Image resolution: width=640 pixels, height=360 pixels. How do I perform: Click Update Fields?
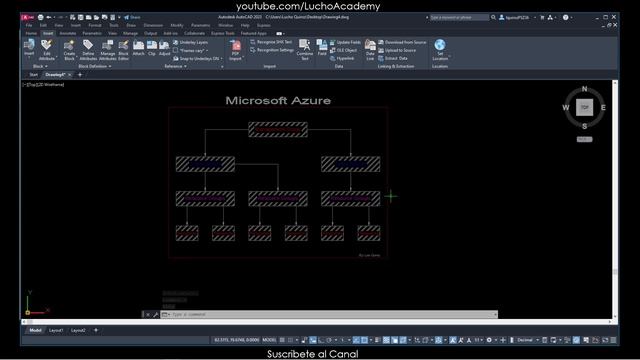[x=345, y=42]
